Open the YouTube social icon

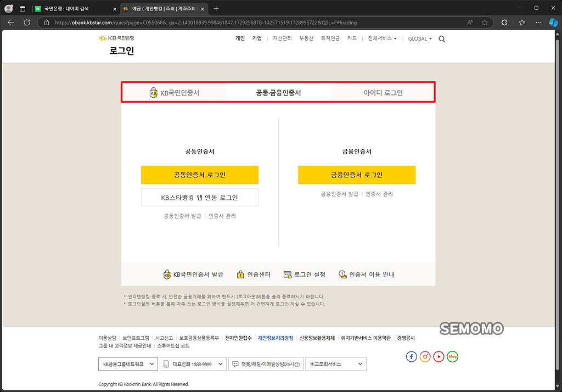pos(439,356)
